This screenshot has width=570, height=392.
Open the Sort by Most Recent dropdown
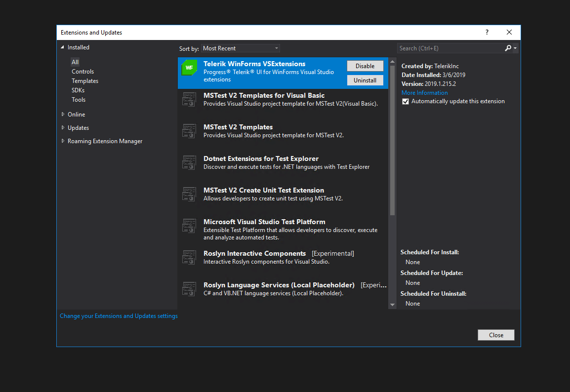pyautogui.click(x=240, y=48)
